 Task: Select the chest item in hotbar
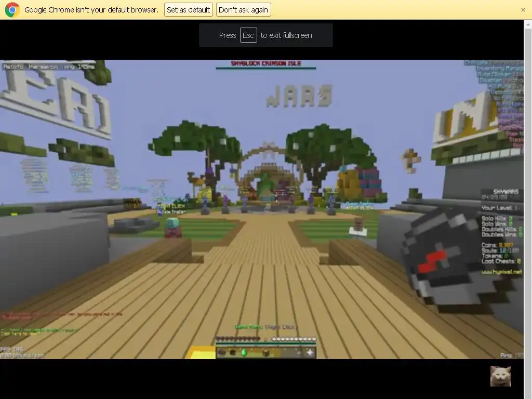265,353
